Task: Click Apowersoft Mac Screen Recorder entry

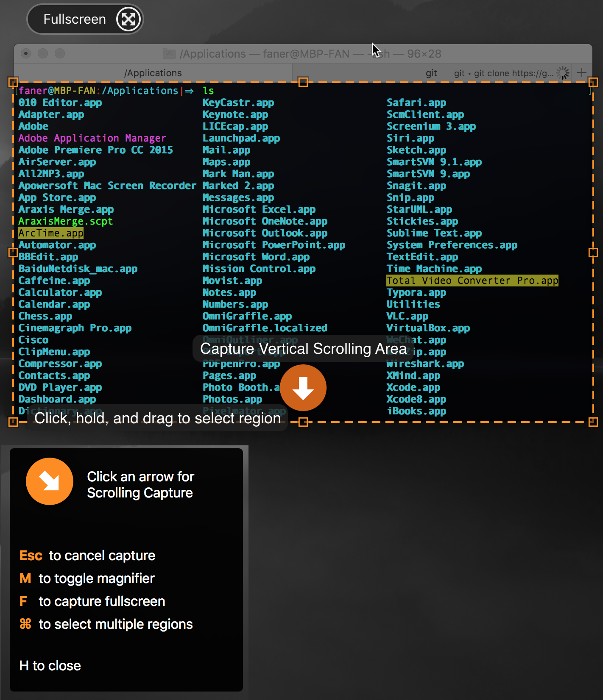Action: tap(107, 186)
